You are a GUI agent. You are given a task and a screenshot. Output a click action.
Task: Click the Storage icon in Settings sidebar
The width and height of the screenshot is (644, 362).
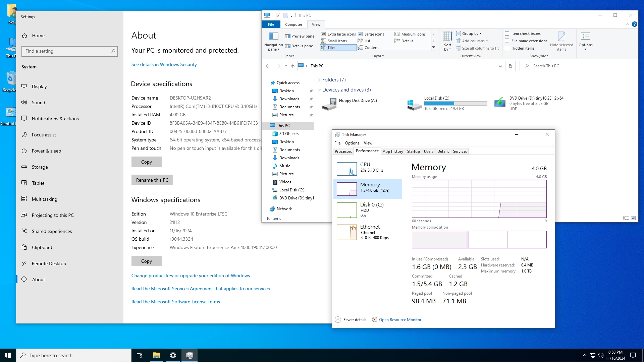[24, 167]
